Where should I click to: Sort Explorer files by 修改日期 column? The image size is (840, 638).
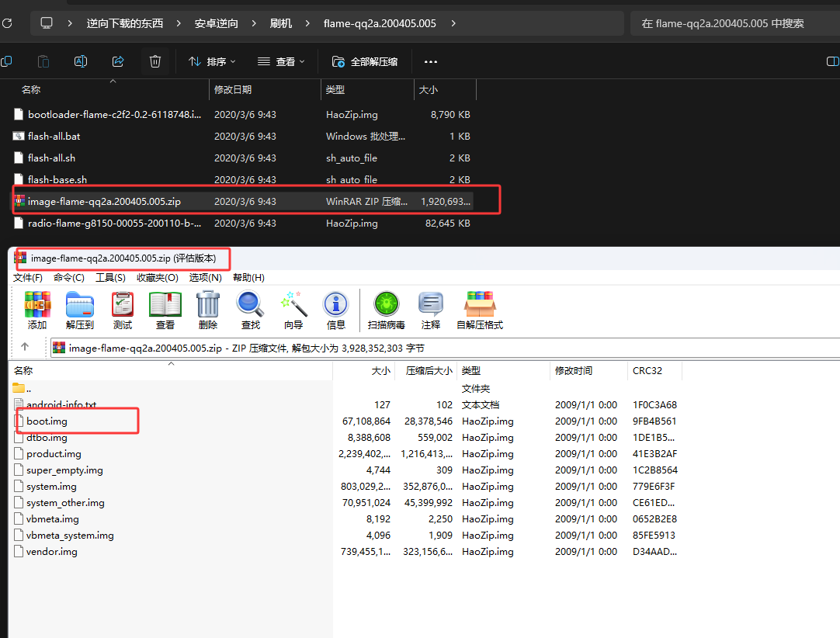click(265, 89)
